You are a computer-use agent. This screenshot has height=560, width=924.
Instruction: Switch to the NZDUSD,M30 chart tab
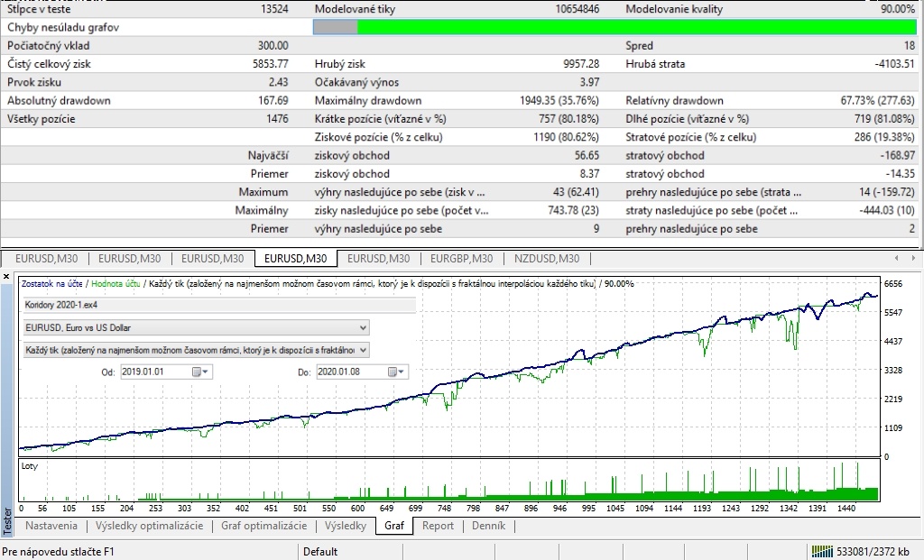tap(547, 259)
